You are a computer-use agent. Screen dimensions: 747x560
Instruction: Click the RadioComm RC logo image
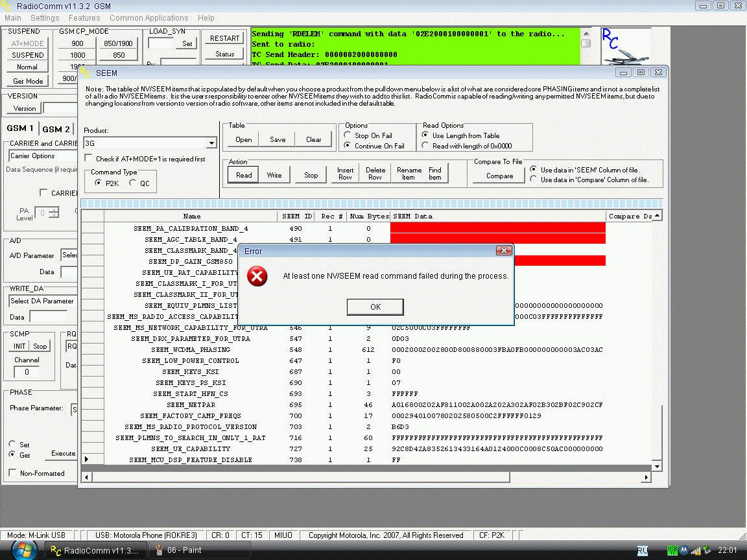626,46
